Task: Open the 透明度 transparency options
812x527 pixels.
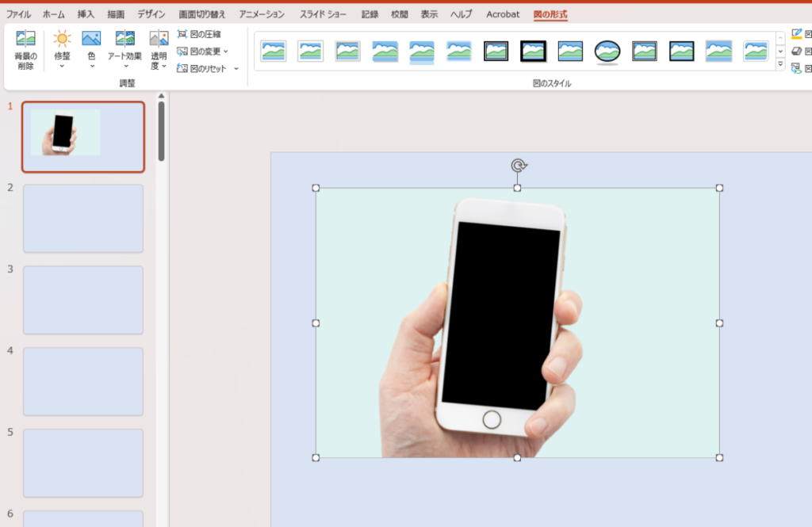Action: point(159,48)
